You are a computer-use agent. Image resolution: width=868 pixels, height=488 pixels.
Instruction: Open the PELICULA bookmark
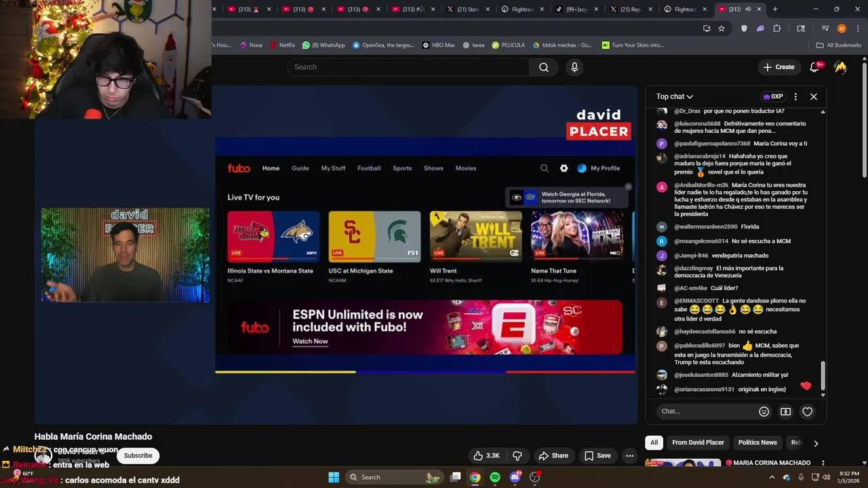click(509, 45)
